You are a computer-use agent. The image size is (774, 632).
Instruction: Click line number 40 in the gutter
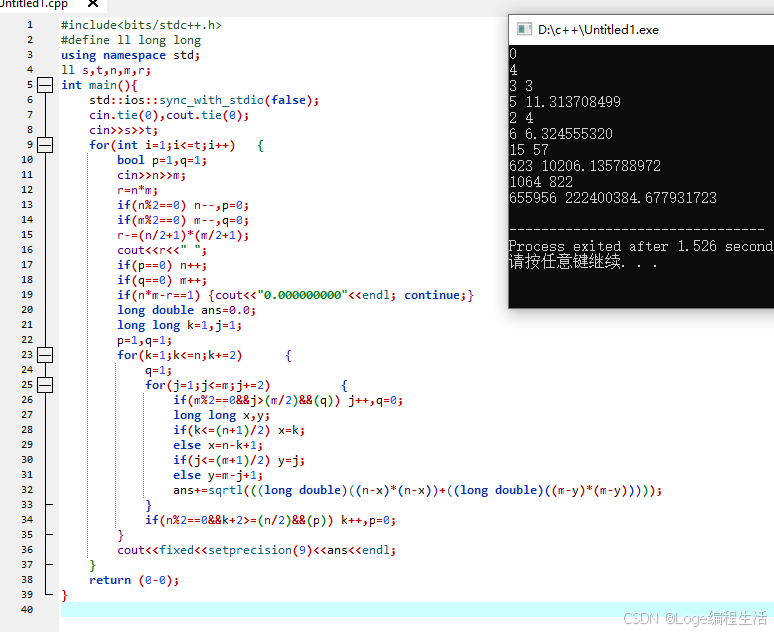pyautogui.click(x=27, y=609)
